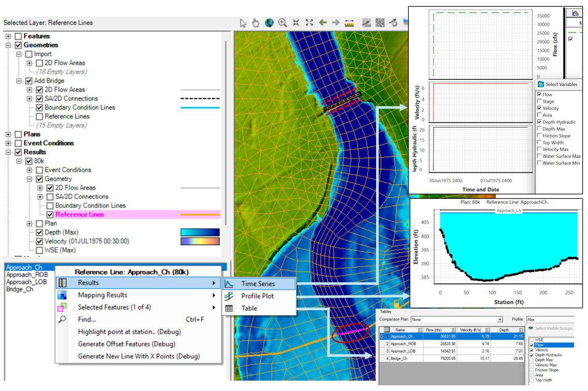Screen dimensions: 588x391
Task: Open the Table option in submenu
Action: pyautogui.click(x=249, y=308)
